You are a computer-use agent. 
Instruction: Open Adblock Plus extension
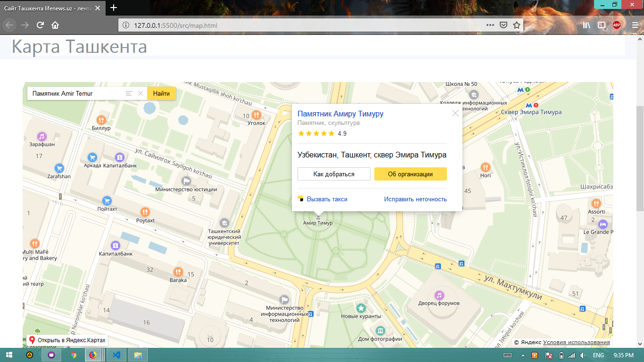[617, 25]
